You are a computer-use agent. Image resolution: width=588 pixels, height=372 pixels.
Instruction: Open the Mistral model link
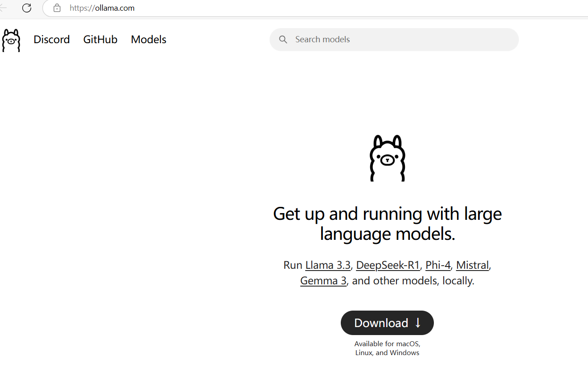pos(473,265)
